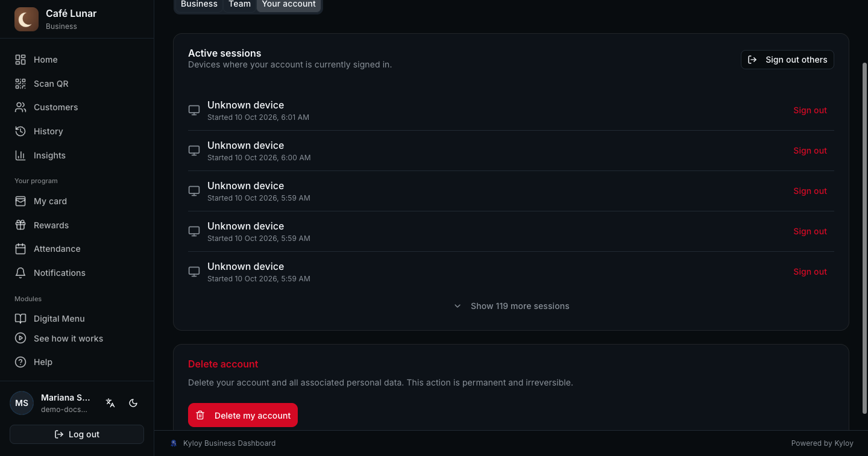Sign out the 6:01 AM session
The height and width of the screenshot is (456, 868).
point(810,110)
